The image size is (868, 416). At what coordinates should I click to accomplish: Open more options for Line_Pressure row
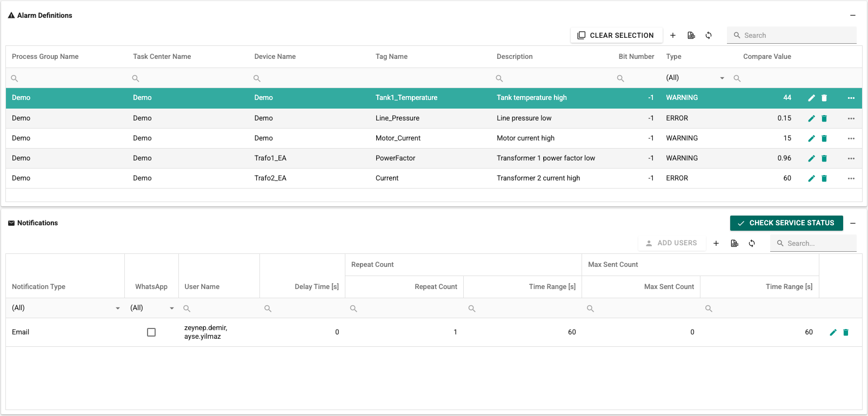pyautogui.click(x=851, y=118)
